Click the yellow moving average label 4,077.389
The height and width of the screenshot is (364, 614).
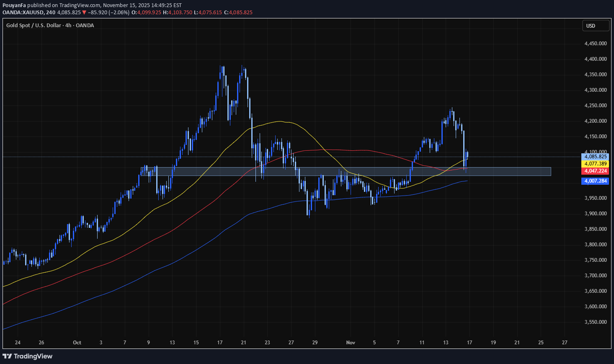coord(595,164)
